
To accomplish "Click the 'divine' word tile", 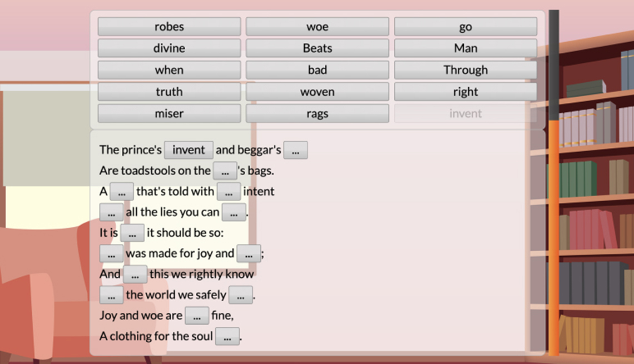I will pyautogui.click(x=169, y=48).
